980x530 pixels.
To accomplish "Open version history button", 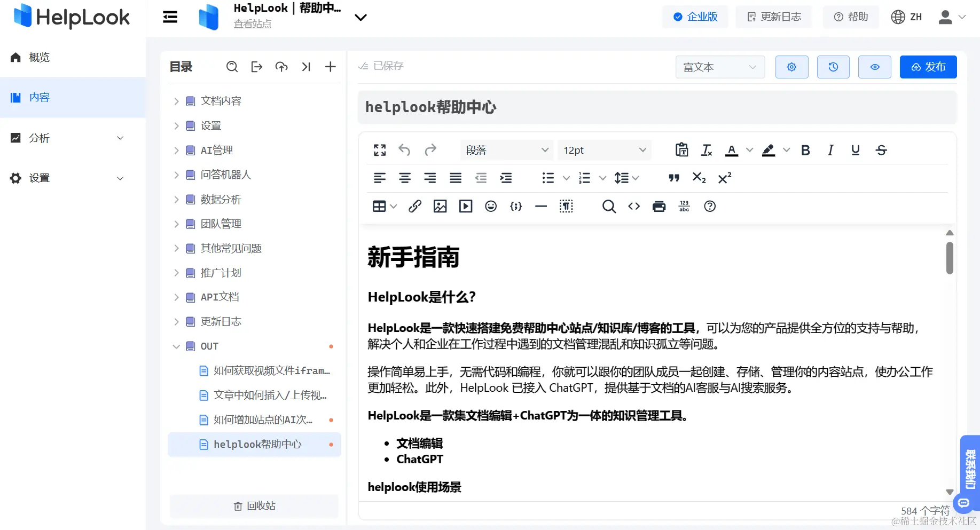I will click(x=833, y=67).
